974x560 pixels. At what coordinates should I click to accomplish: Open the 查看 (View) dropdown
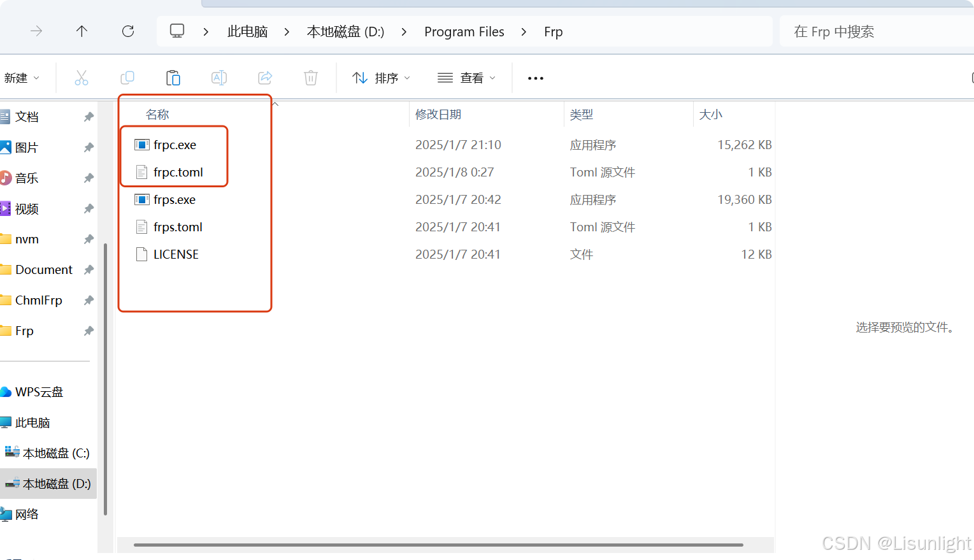tap(466, 78)
